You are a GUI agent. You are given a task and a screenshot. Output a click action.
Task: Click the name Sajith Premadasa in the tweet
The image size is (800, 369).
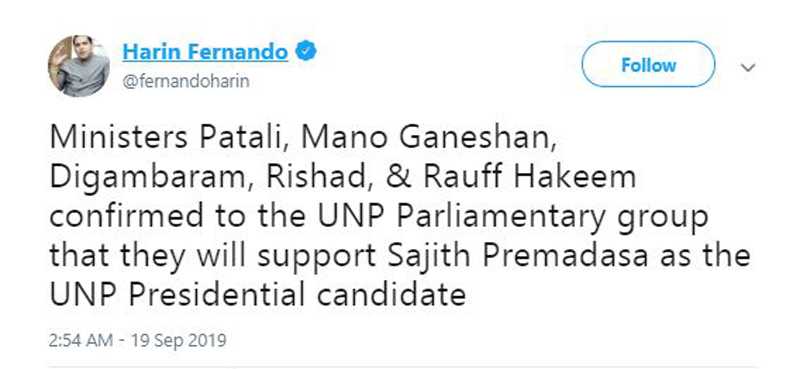coord(517,256)
